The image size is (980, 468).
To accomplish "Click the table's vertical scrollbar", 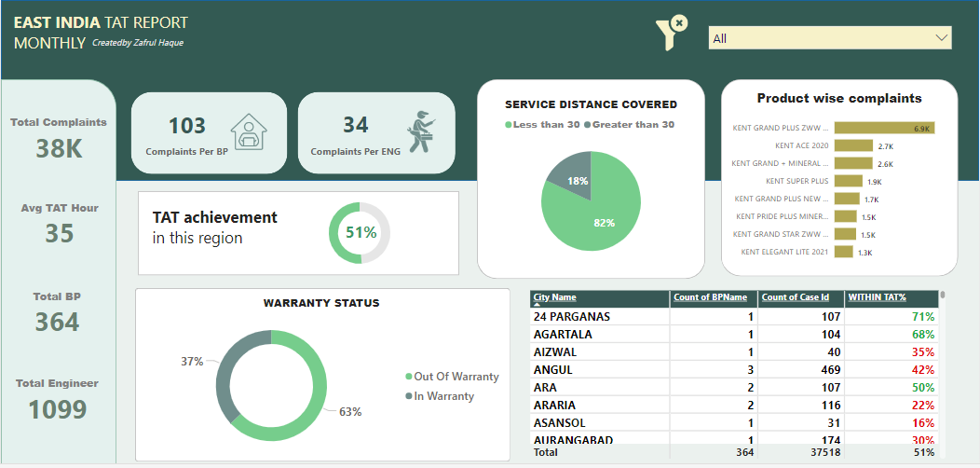I will [942, 373].
